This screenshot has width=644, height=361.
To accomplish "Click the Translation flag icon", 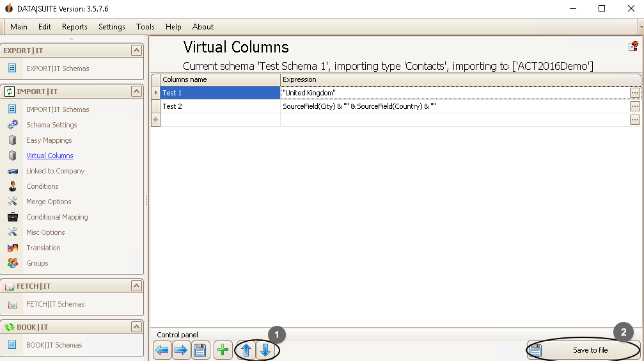I will (x=13, y=248).
